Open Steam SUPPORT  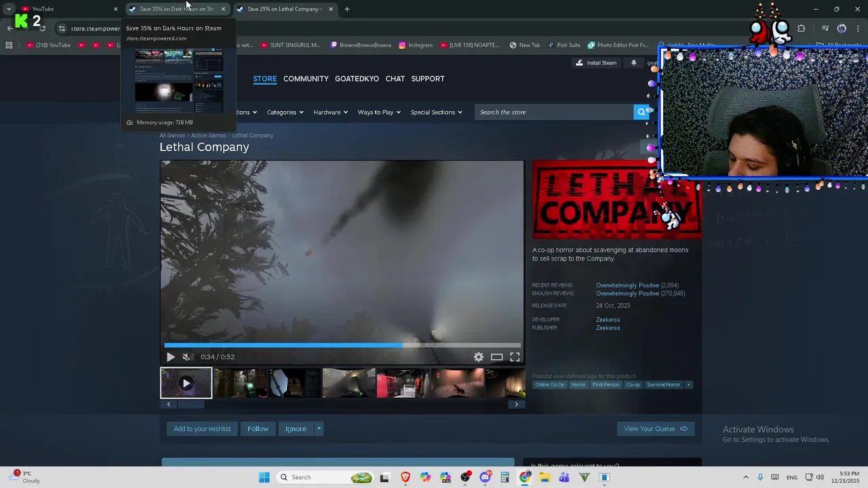[x=428, y=79]
